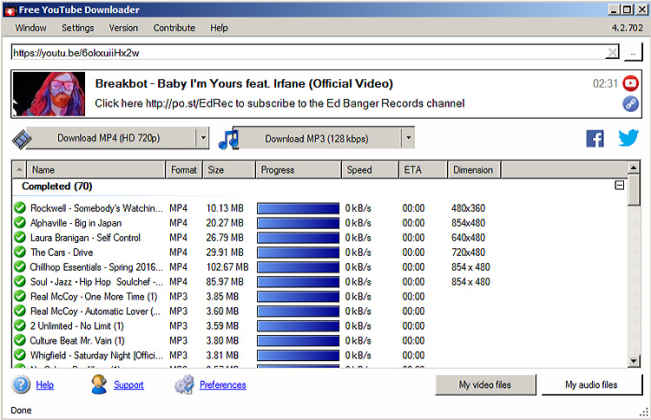Click the Download MP4 (HD 720p) button

[103, 138]
